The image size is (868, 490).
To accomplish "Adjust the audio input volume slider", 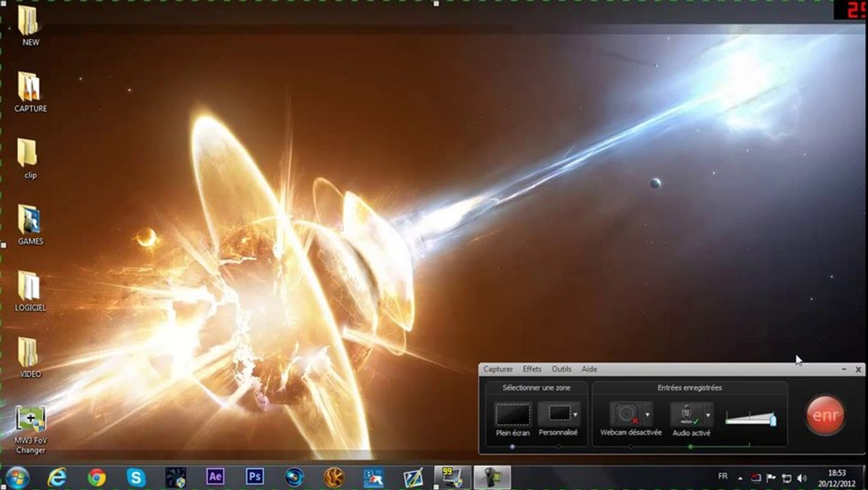I will coord(750,419).
